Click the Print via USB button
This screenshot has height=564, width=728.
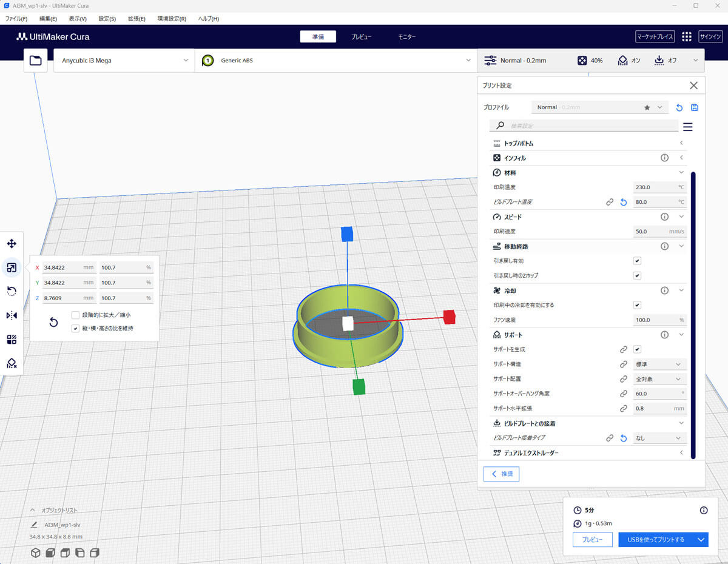pyautogui.click(x=656, y=540)
